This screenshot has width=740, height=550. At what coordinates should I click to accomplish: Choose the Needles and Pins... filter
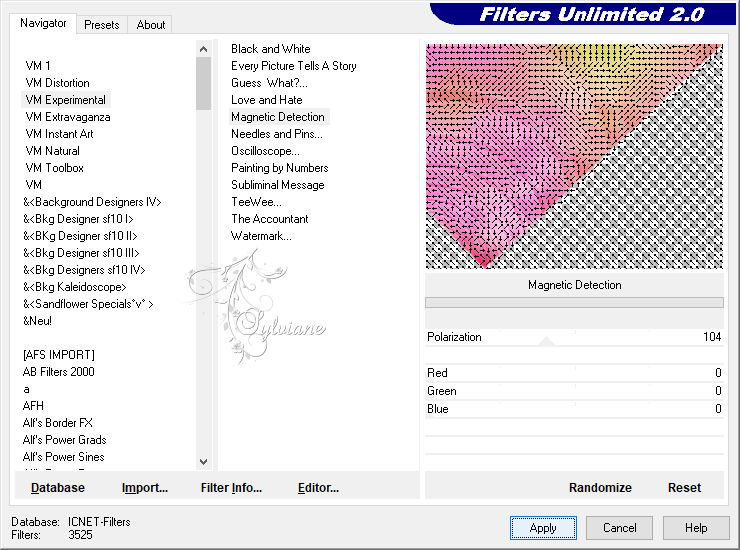277,134
